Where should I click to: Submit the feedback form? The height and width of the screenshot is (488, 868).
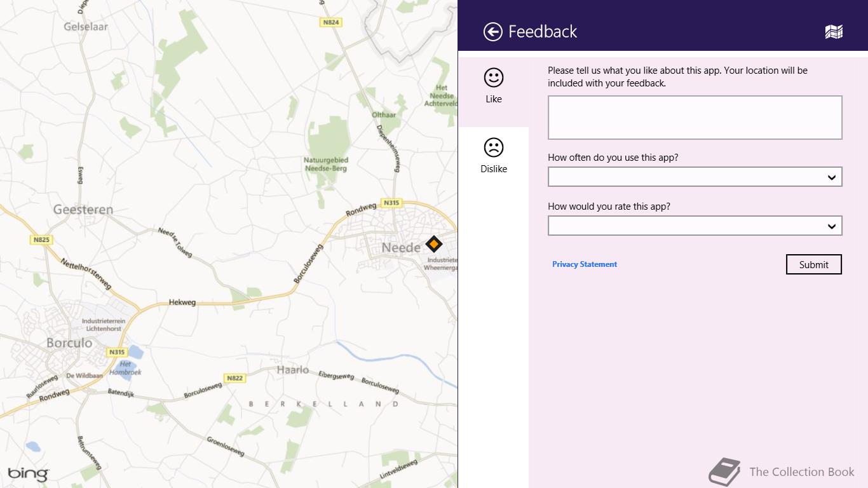[814, 264]
